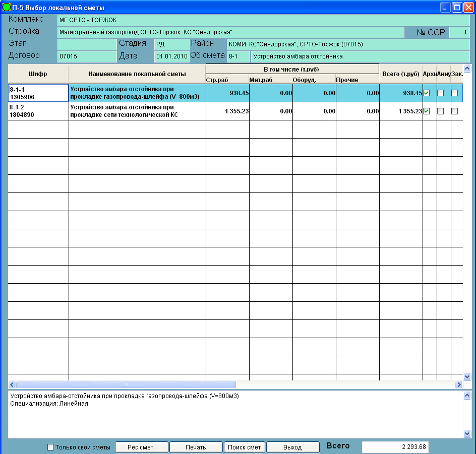The height and width of the screenshot is (454, 476).
Task: Uncheck archive checkbox for estimate 8-1-2
Action: click(427, 111)
